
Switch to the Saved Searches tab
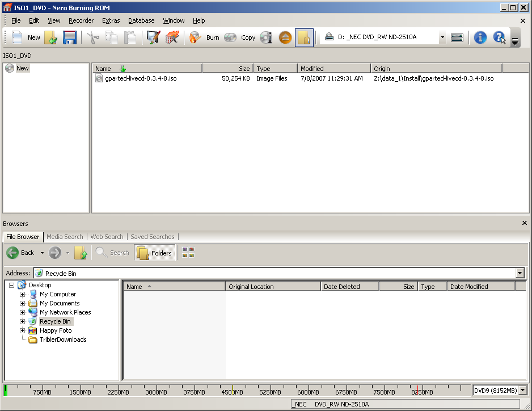153,237
